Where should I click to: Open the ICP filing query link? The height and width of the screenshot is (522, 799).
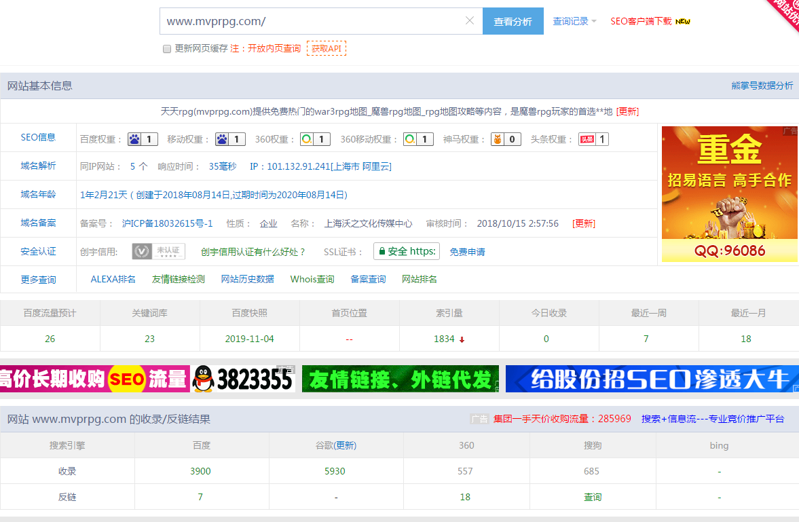pos(368,279)
